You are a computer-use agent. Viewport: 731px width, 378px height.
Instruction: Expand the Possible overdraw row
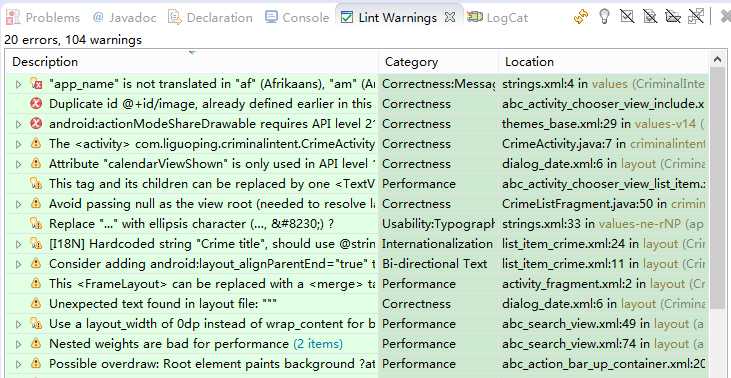tap(19, 364)
